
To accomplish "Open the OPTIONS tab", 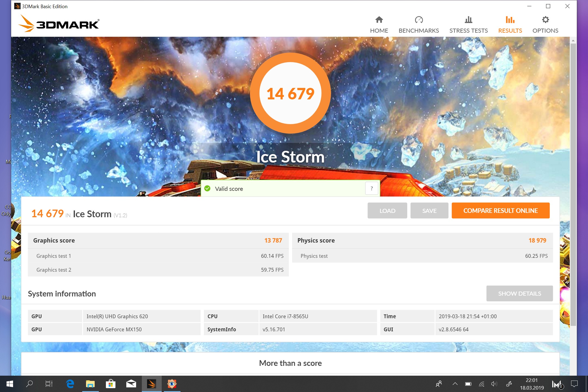I will click(x=545, y=24).
